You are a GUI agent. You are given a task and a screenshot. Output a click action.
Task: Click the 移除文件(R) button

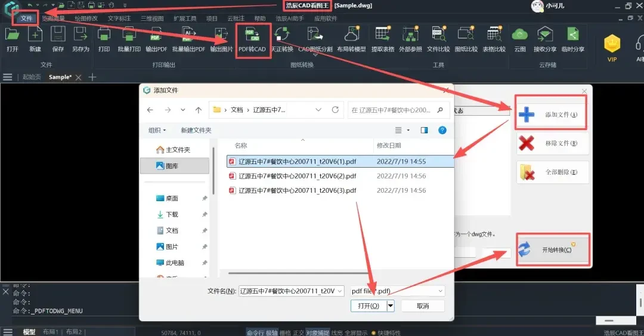click(x=552, y=143)
